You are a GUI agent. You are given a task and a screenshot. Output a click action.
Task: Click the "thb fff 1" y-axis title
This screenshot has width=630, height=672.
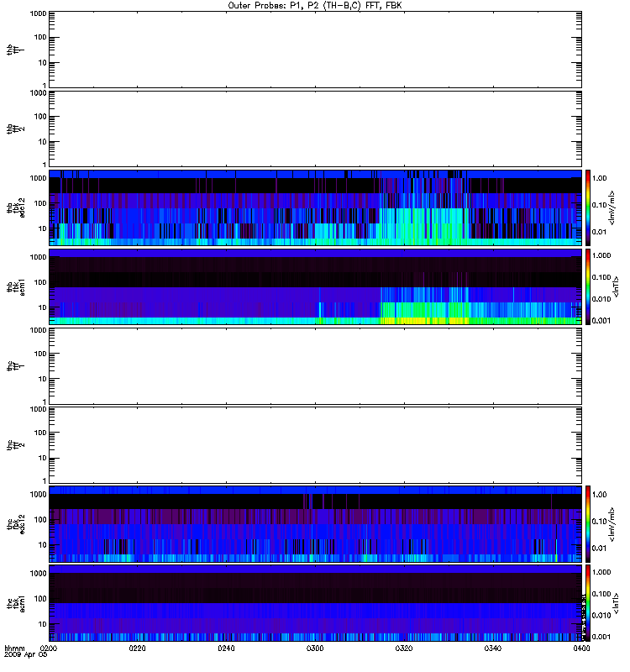[x=15, y=50]
